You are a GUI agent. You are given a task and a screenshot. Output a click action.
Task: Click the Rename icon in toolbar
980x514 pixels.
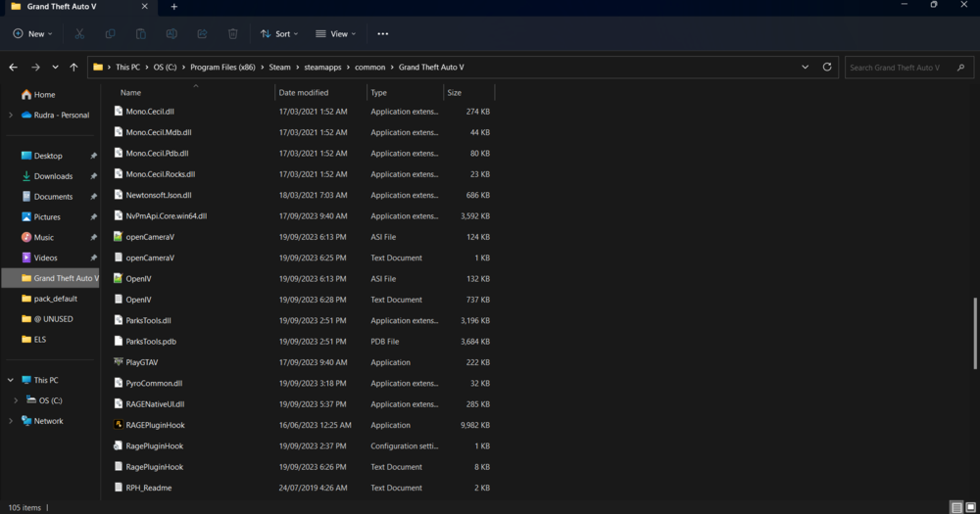click(171, 33)
